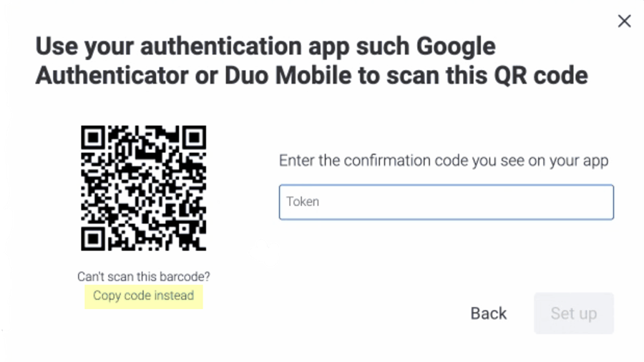The image size is (644, 362).
Task: Click the small alignment square in QR code
Action: (183, 228)
